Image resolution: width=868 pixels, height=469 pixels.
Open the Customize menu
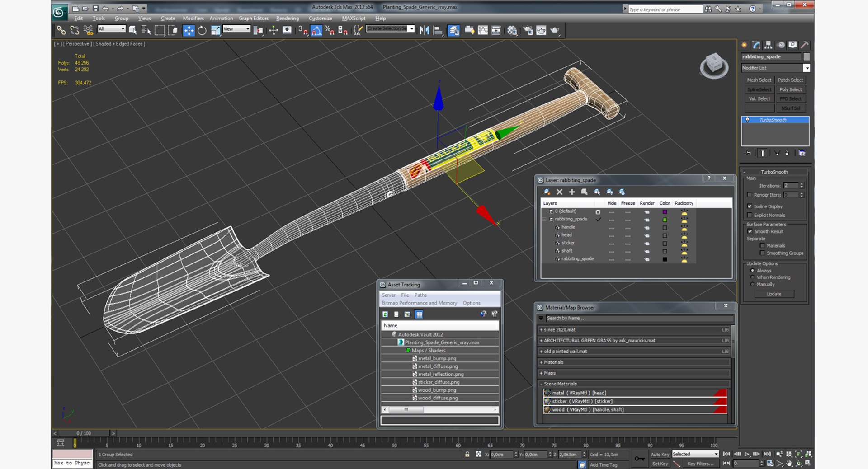[x=321, y=18]
